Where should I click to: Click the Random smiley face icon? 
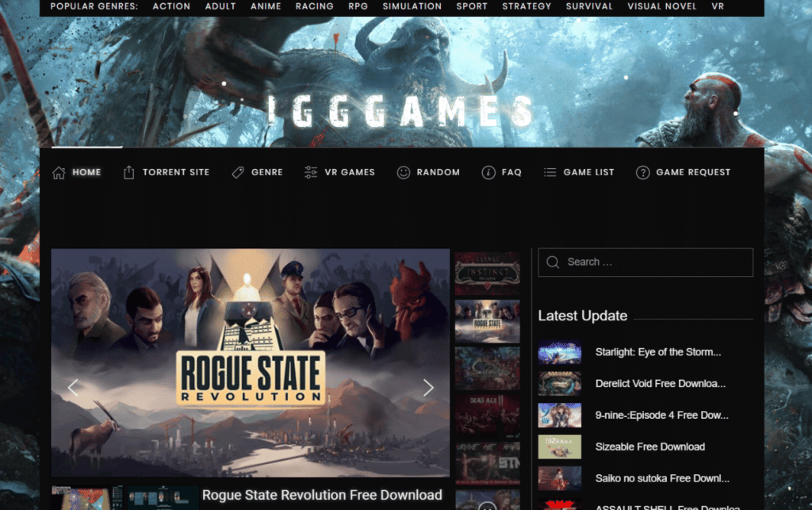click(404, 172)
